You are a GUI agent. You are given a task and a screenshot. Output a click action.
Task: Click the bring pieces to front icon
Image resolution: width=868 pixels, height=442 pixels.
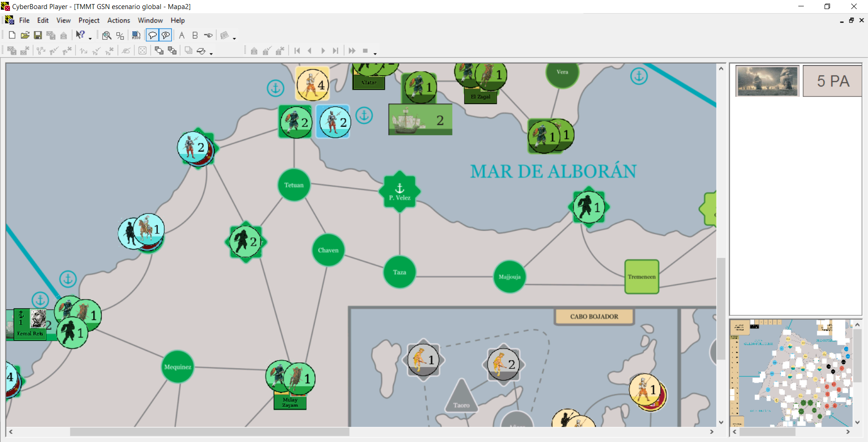tap(159, 51)
